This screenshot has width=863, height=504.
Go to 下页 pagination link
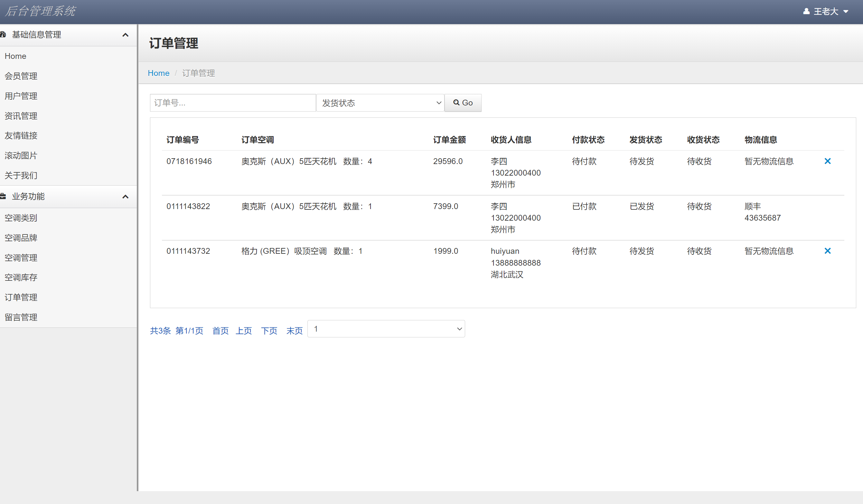[269, 331]
